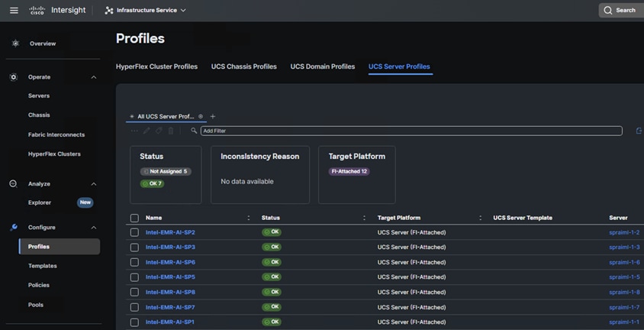
Task: Filter by OK 7 status badge
Action: (x=153, y=183)
